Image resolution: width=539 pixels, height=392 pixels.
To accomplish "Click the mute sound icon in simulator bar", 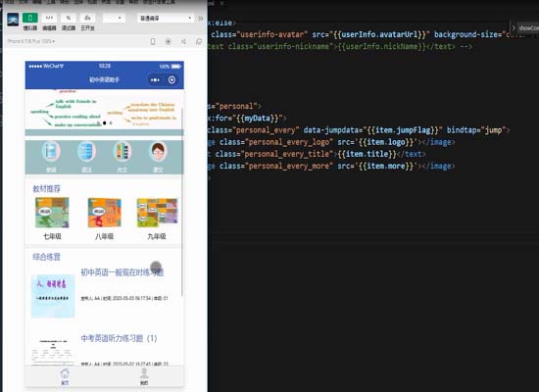I will pos(183,41).
